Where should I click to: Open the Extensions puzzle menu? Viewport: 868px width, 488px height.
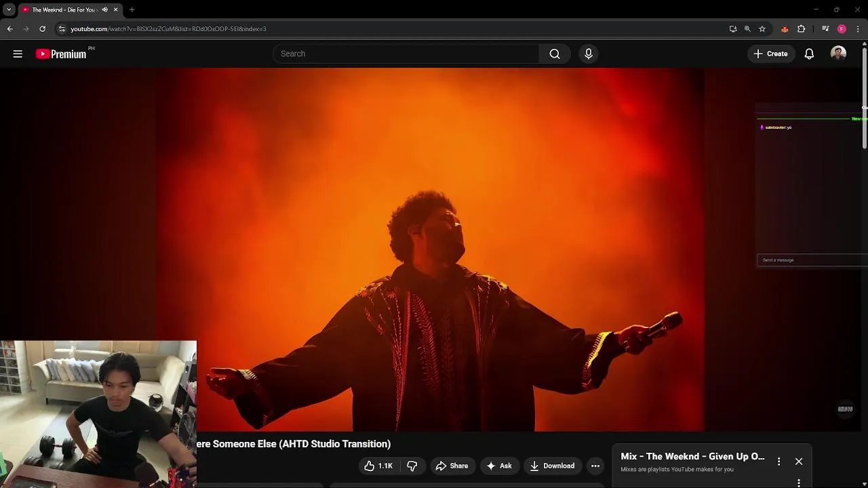pyautogui.click(x=802, y=28)
